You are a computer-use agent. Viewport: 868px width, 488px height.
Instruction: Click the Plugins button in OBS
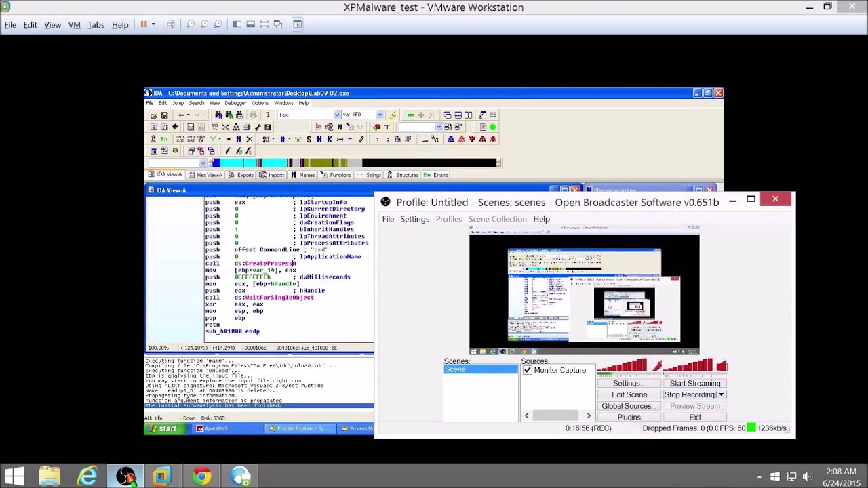pyautogui.click(x=629, y=418)
